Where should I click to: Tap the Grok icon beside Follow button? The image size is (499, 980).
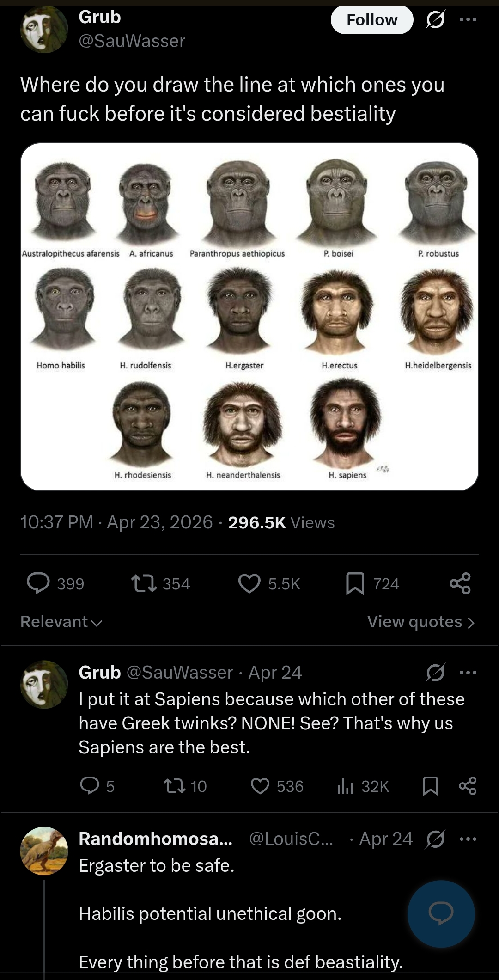click(x=435, y=20)
